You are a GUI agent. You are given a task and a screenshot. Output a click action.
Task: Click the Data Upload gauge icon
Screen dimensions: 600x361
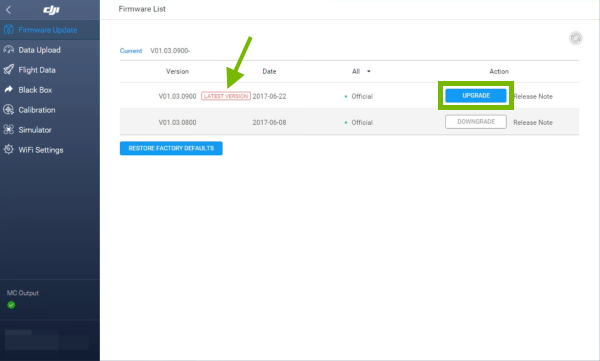click(x=8, y=50)
